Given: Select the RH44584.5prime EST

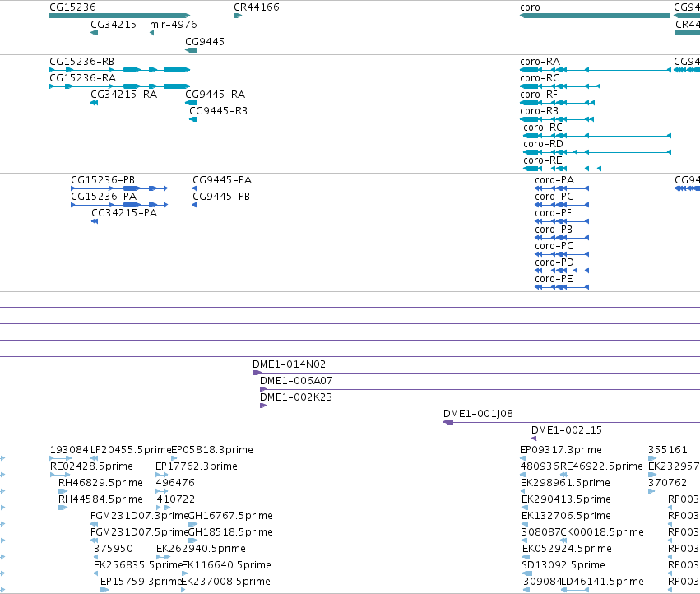Looking at the screenshot, I should (63, 508).
